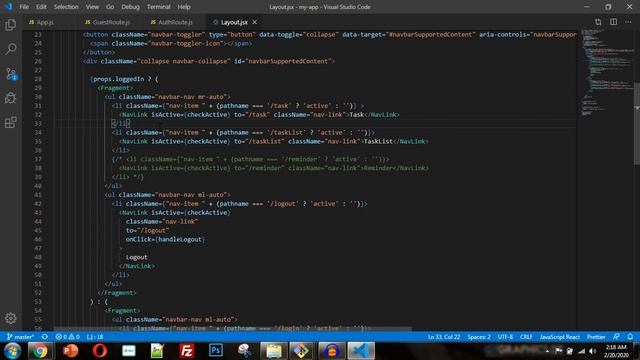The width and height of the screenshot is (640, 360).
Task: Open the Action Center flag in tray
Action: click(558, 351)
